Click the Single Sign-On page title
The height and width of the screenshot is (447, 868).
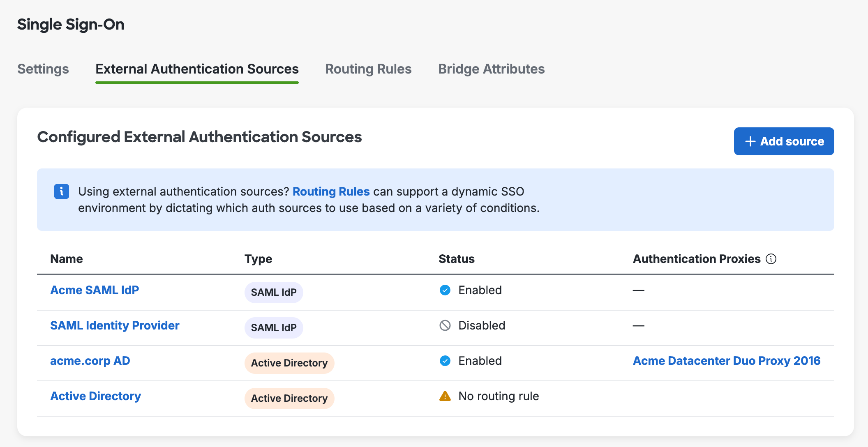pyautogui.click(x=71, y=25)
